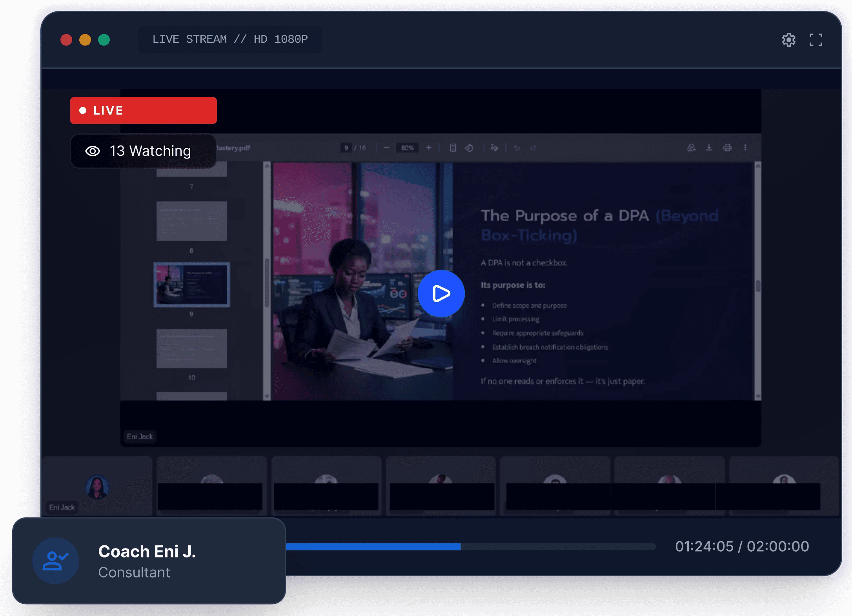Open the stream settings gear
The height and width of the screenshot is (616, 852).
point(788,40)
